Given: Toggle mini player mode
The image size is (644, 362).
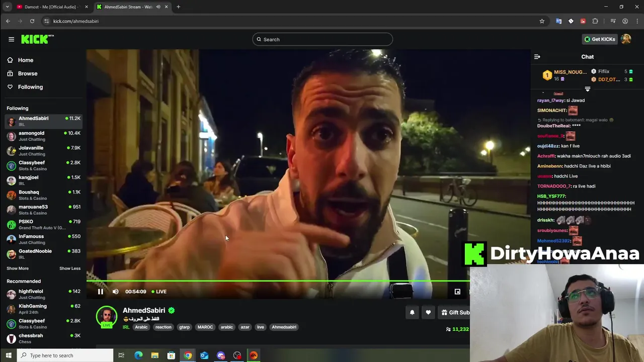Looking at the screenshot, I should [457, 292].
